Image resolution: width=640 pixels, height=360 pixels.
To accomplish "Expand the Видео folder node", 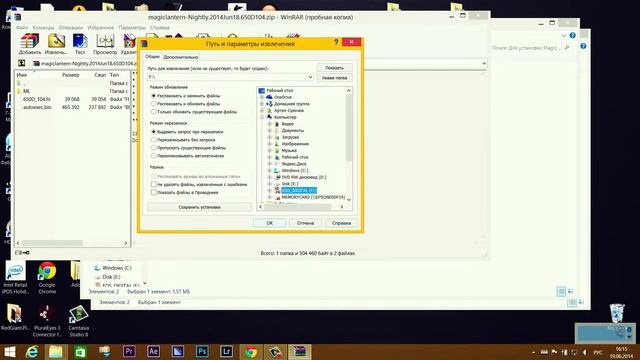I will point(269,124).
